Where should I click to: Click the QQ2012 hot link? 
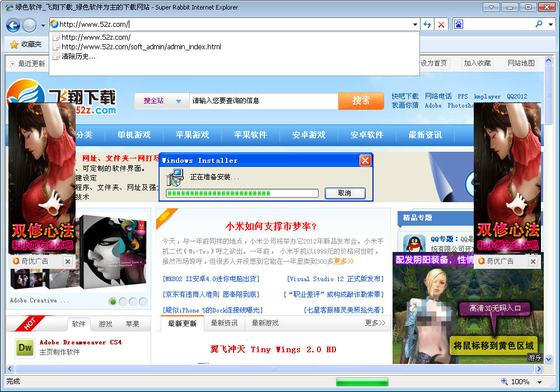(x=517, y=96)
